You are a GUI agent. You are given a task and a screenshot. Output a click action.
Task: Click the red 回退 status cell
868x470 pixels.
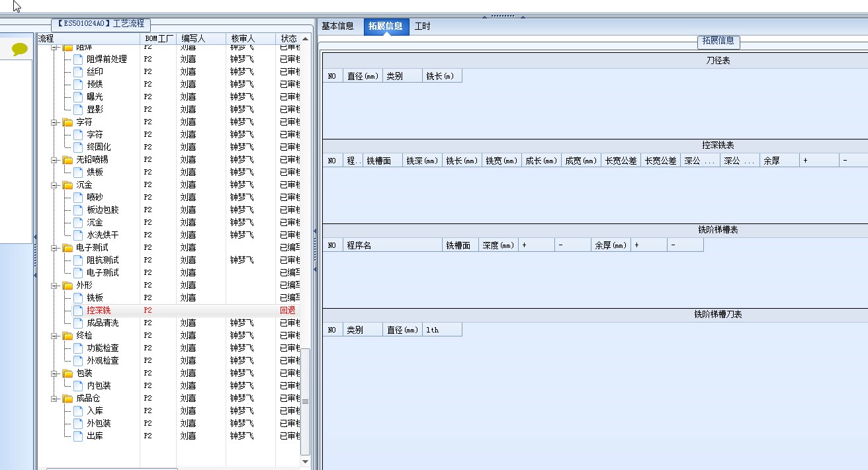point(288,310)
